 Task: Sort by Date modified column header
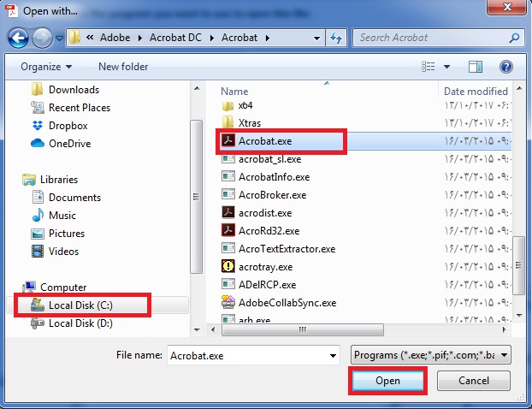coord(476,92)
